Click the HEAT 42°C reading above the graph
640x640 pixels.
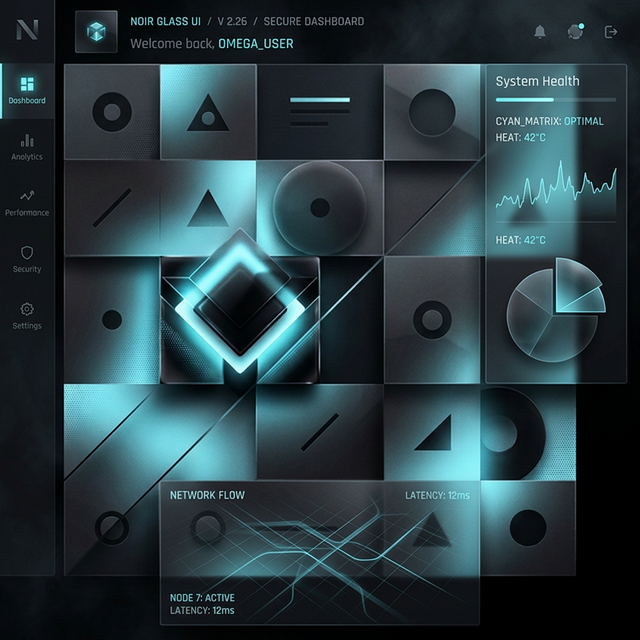click(520, 138)
